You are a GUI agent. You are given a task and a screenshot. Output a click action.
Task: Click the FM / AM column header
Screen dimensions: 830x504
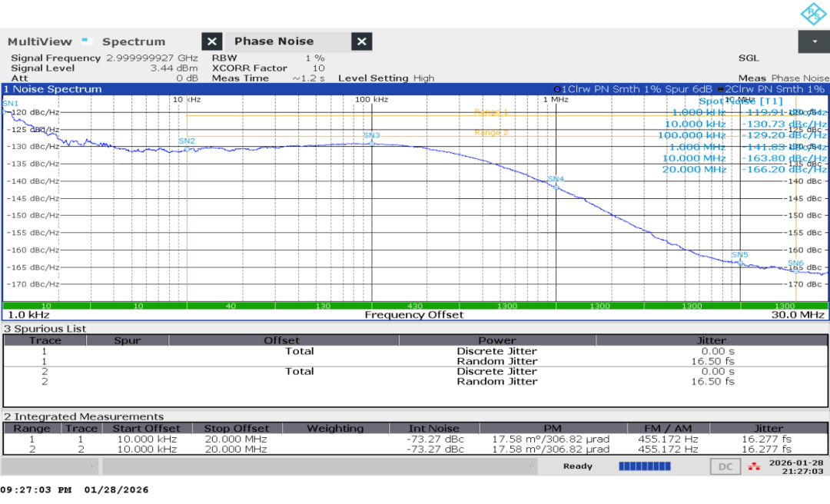(668, 428)
